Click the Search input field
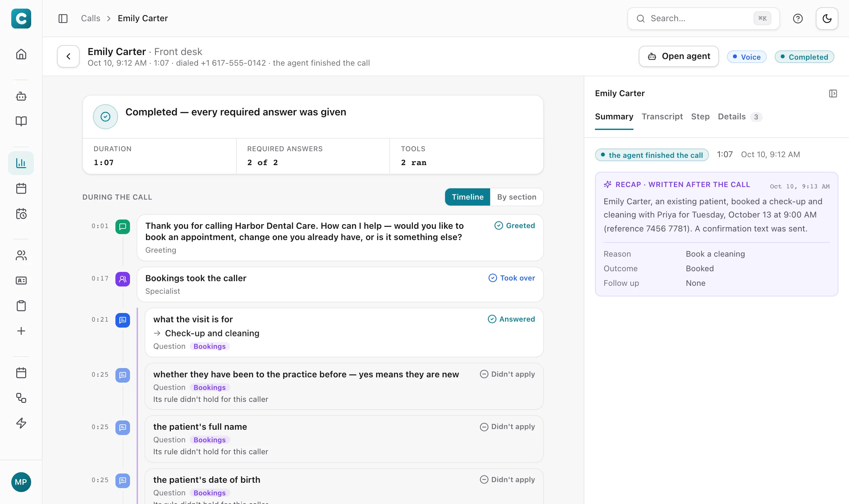 point(703,18)
